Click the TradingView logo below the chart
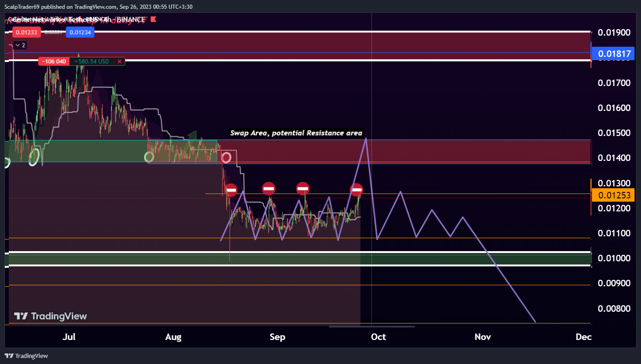 pyautogui.click(x=26, y=356)
